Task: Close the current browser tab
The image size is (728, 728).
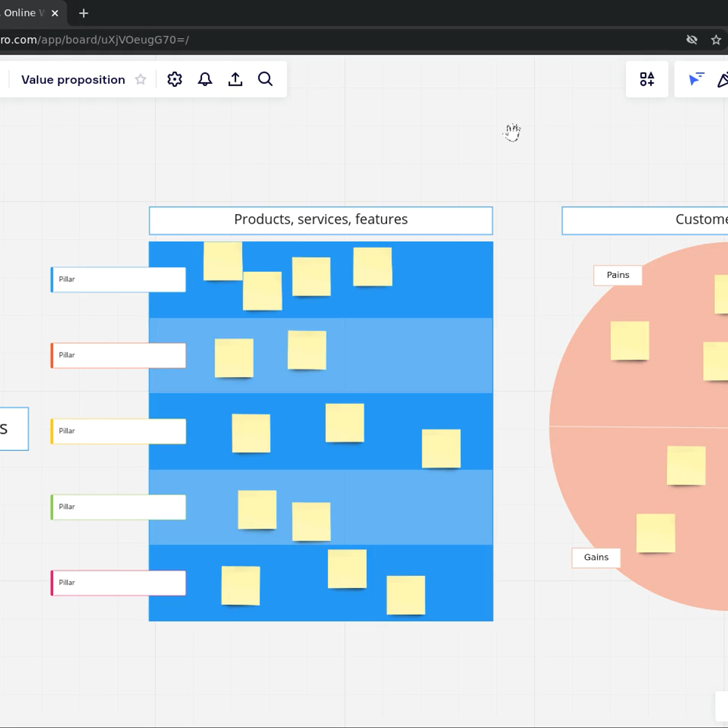Action: 55,13
